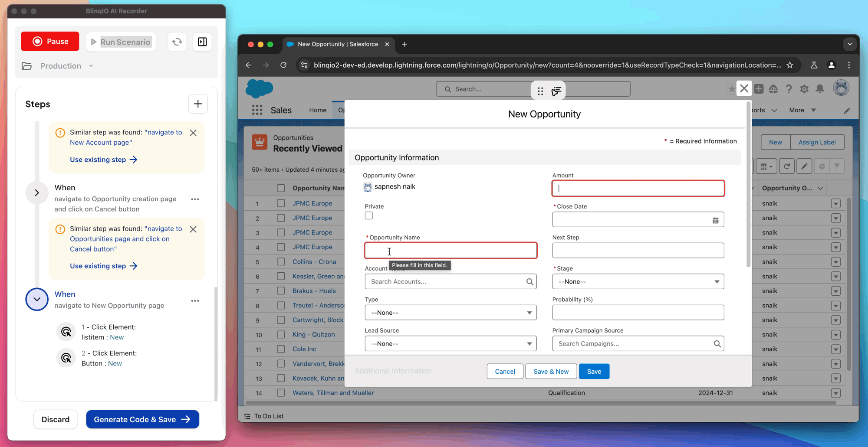Open the Stage dropdown
Viewport: 868px width, 447px height.
[x=638, y=282]
